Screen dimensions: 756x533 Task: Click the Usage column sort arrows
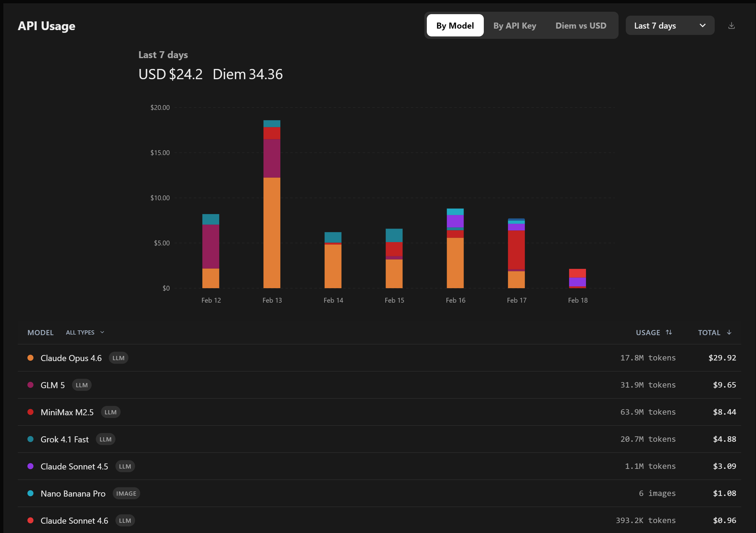(x=669, y=332)
